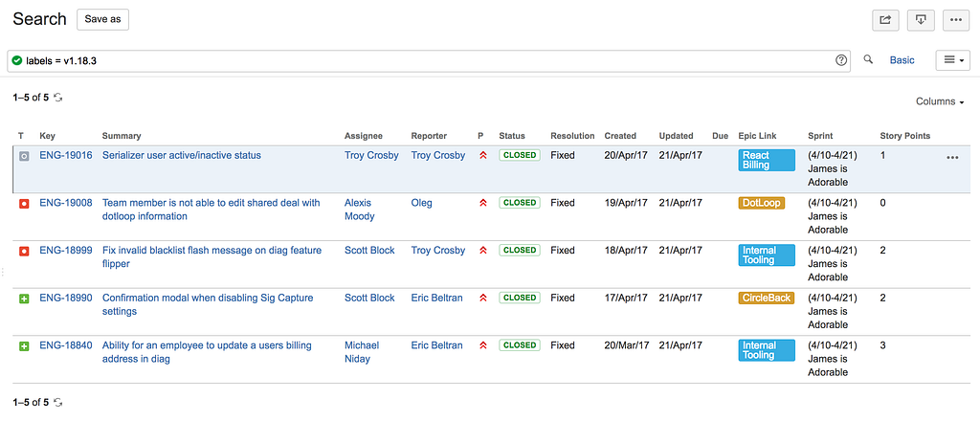Viewport: 980px width, 421px height.
Task: Click the JQL syntax help icon
Action: [841, 60]
